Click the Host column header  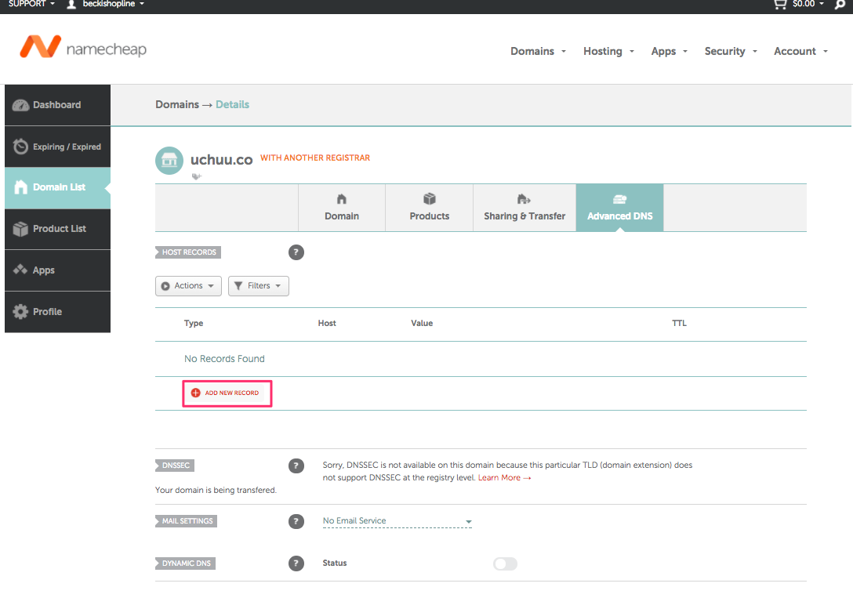coord(327,323)
